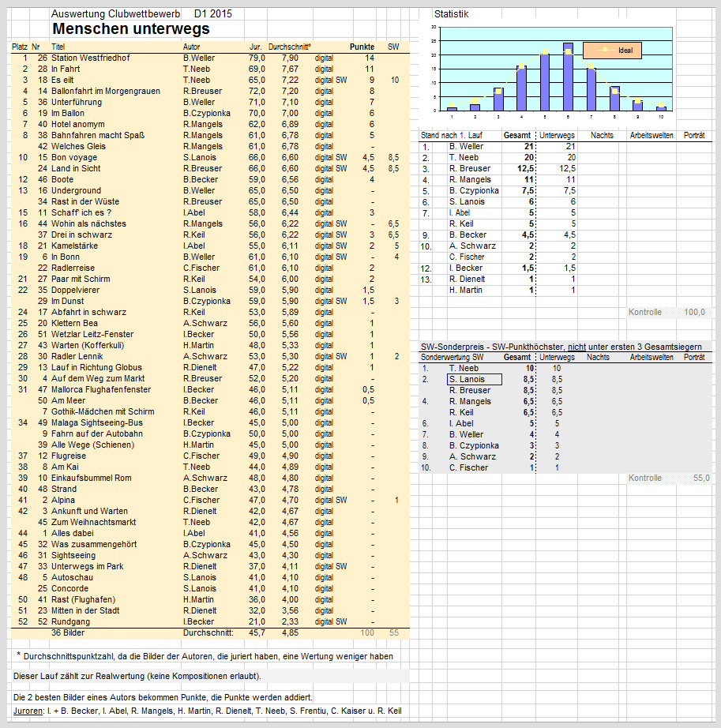721x728 pixels.
Task: Click 'Malaga Sightseeing-Bus' title
Action: pos(97,423)
